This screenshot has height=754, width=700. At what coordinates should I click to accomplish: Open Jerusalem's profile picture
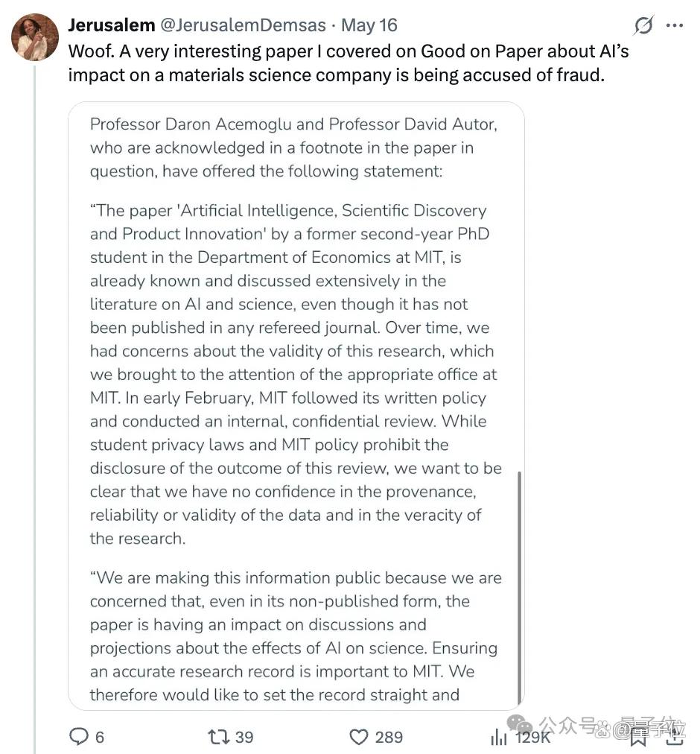pyautogui.click(x=34, y=37)
